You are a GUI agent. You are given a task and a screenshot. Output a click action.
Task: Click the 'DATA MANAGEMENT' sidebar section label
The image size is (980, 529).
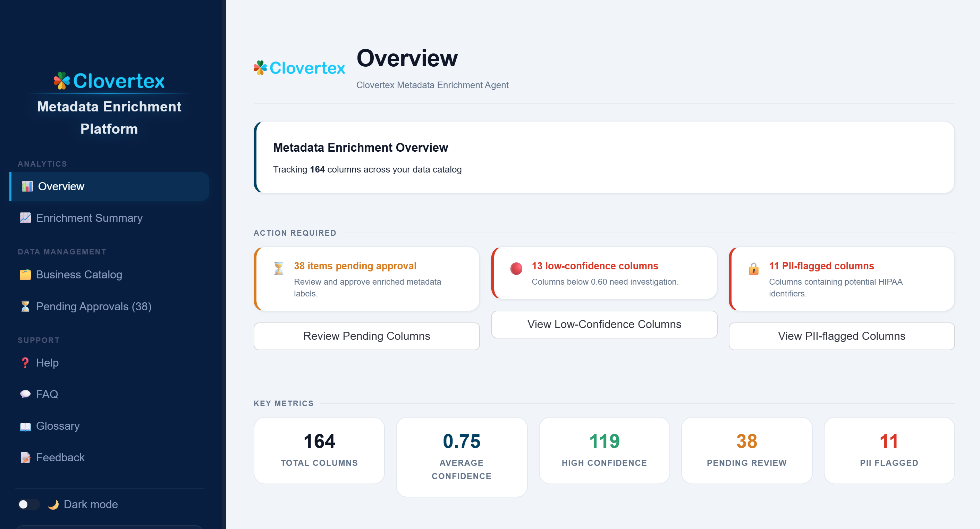(x=62, y=252)
